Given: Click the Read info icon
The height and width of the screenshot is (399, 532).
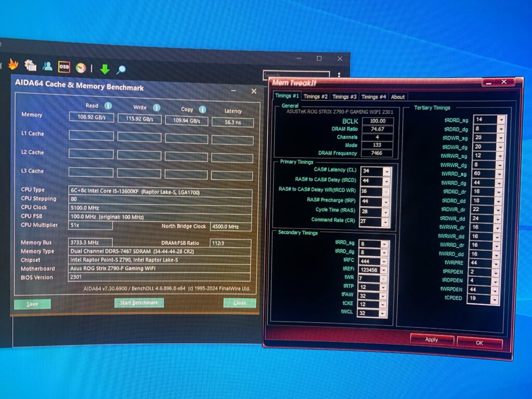Looking at the screenshot, I should point(108,106).
